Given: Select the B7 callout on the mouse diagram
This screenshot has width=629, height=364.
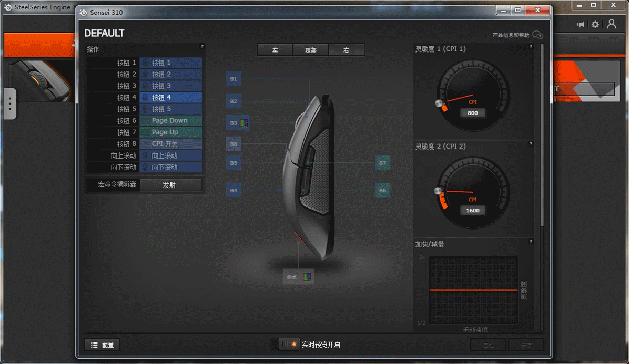Looking at the screenshot, I should tap(383, 163).
